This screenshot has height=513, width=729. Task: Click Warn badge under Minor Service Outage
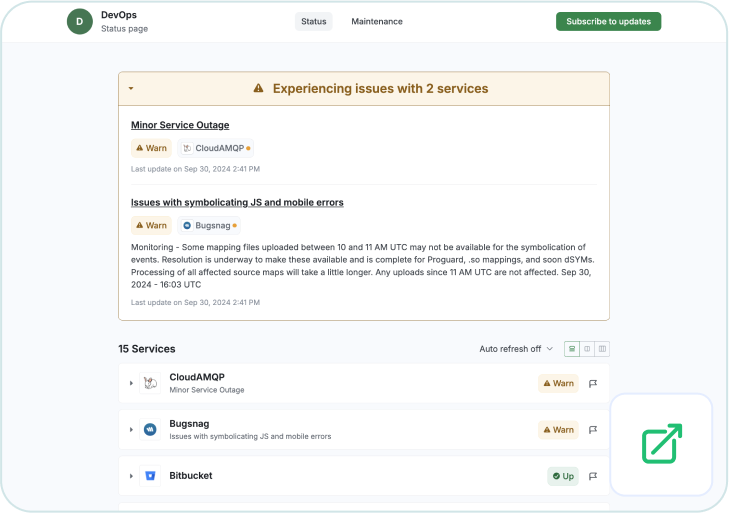(x=151, y=148)
